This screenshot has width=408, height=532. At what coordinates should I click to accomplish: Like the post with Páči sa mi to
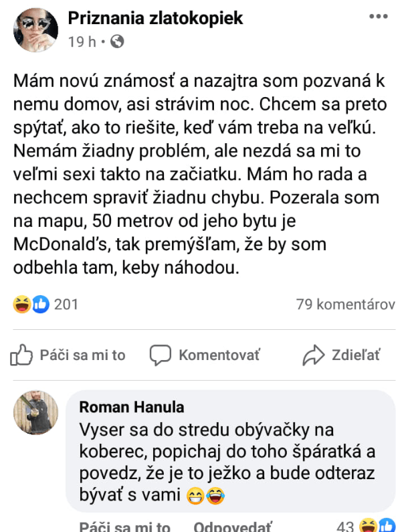(82, 355)
